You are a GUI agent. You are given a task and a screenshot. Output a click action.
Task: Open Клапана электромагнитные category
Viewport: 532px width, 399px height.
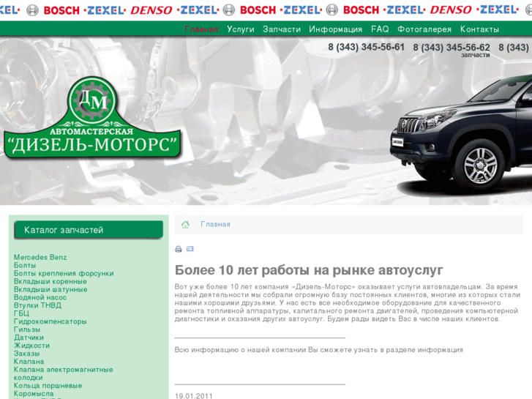click(64, 370)
